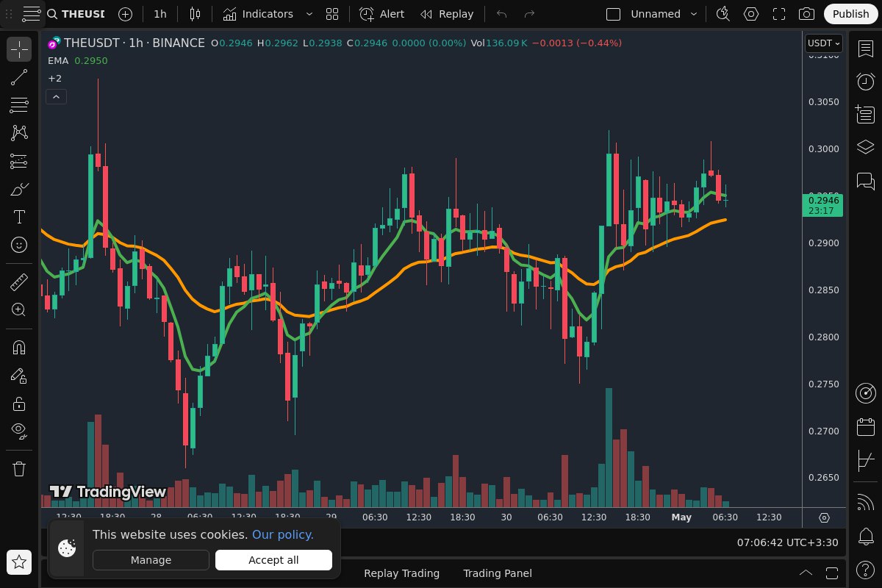Open the main hamburger menu

tap(31, 13)
